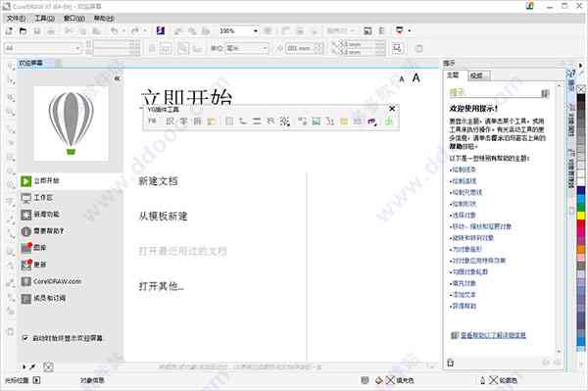The width and height of the screenshot is (588, 391).
Task: Select the black color swatch in palette
Action: point(581,98)
